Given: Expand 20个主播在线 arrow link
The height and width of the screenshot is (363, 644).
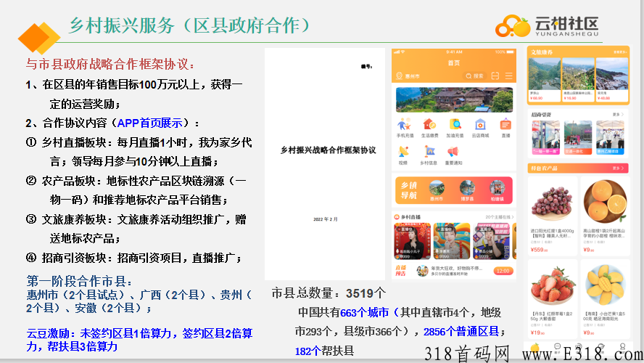Looking at the screenshot, I should point(500,216).
